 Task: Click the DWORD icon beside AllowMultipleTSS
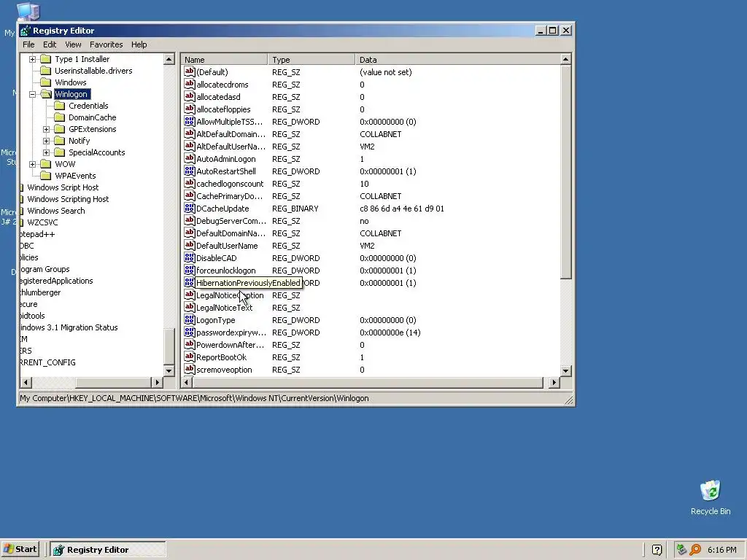pyautogui.click(x=189, y=122)
